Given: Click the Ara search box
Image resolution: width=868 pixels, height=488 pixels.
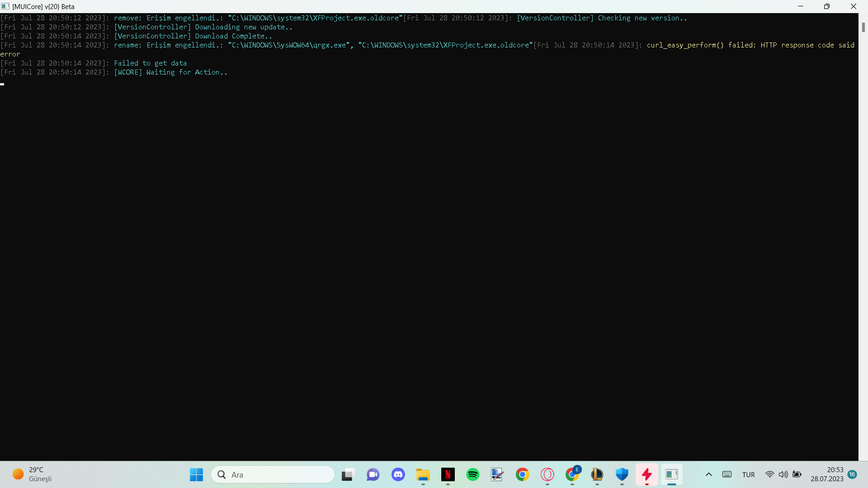Looking at the screenshot, I should click(x=273, y=474).
